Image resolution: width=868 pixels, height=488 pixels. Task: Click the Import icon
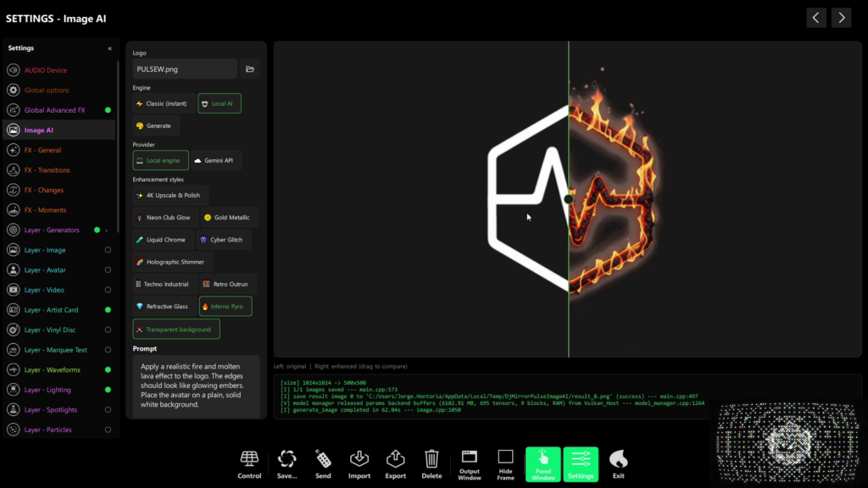coord(359,464)
